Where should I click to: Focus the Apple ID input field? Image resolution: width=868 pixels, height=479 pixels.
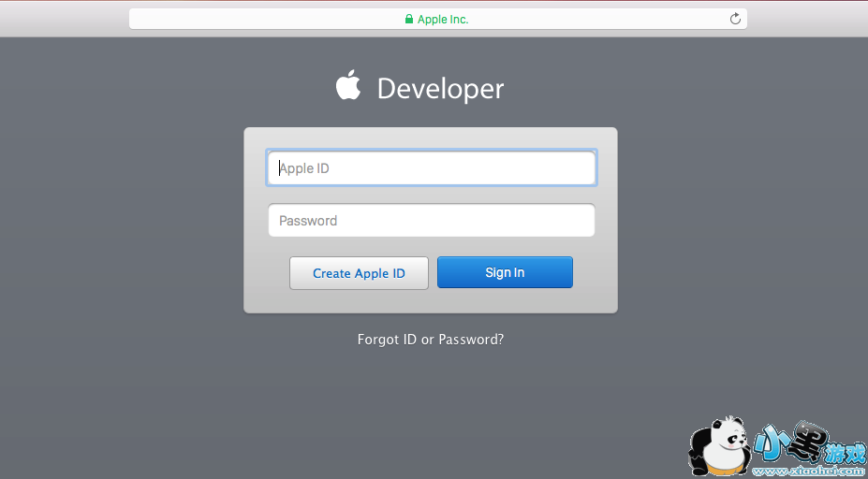click(432, 168)
